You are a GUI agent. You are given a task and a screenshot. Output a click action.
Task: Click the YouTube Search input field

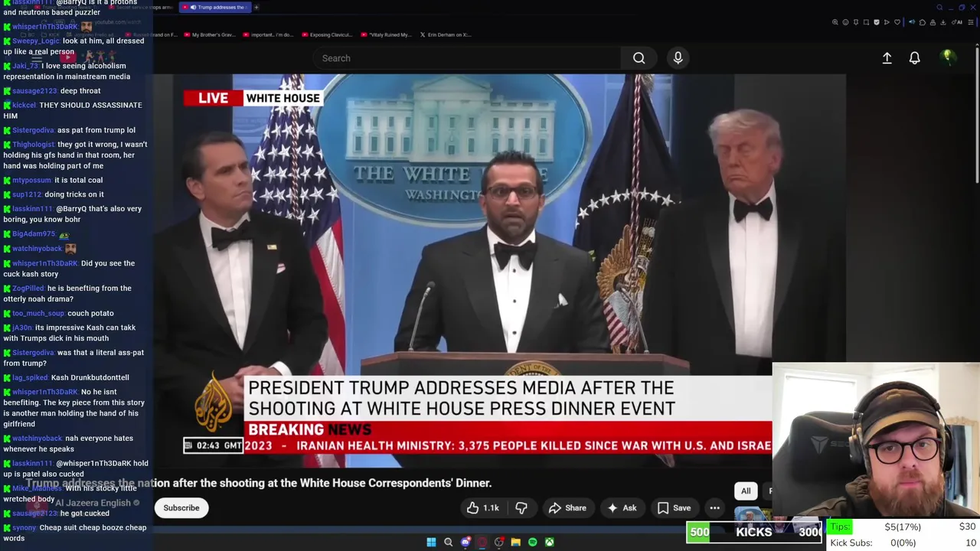click(x=467, y=58)
